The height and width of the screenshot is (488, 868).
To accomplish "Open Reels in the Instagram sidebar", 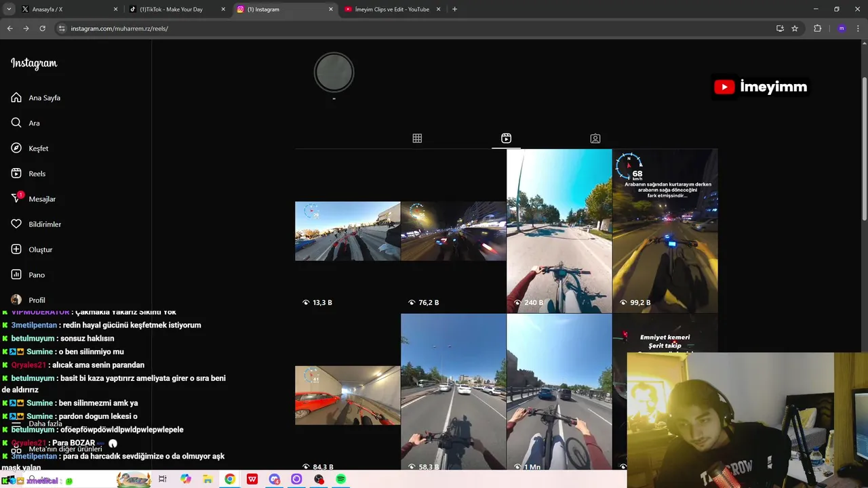I will [28, 174].
